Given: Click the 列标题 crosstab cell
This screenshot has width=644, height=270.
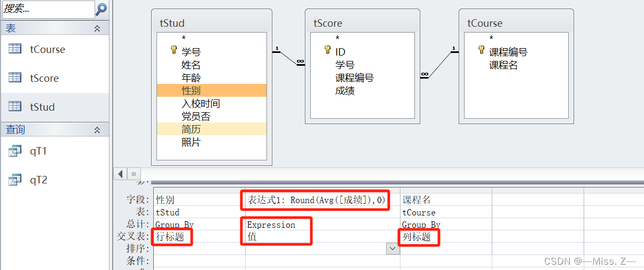Looking at the screenshot, I should click(x=446, y=236).
